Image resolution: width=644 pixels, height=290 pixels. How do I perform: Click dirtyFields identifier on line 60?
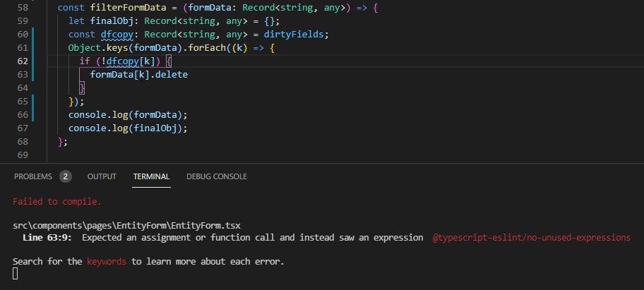pos(294,35)
